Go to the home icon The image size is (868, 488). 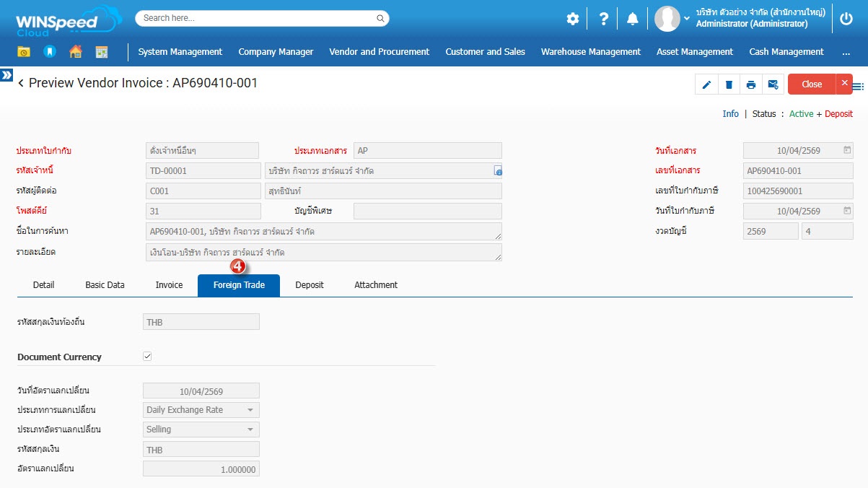[x=75, y=52]
